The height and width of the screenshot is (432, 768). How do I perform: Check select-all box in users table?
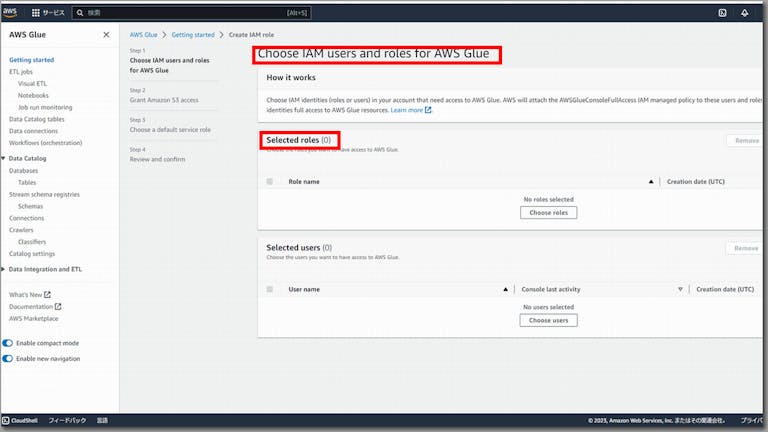[x=269, y=289]
